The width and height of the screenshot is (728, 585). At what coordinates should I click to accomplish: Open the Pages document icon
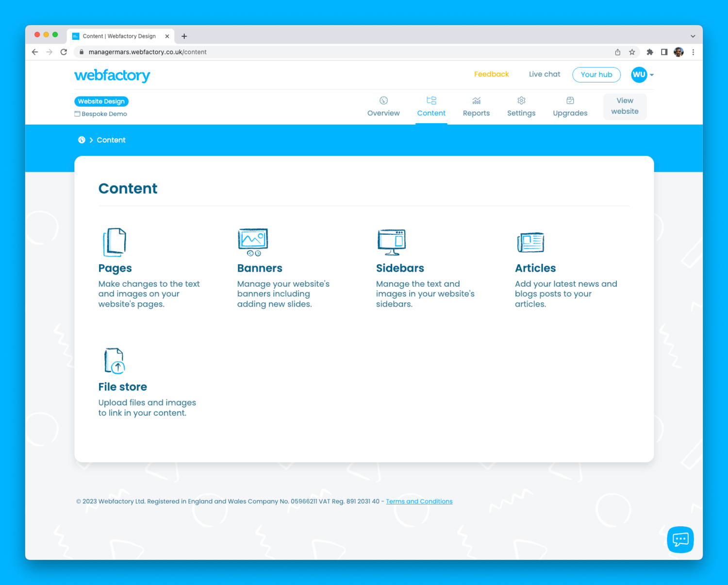click(x=115, y=242)
